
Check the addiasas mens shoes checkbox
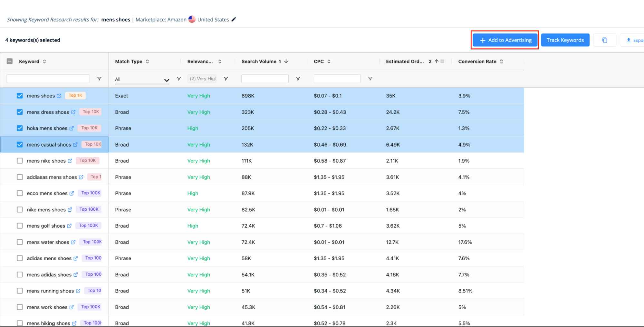20,177
